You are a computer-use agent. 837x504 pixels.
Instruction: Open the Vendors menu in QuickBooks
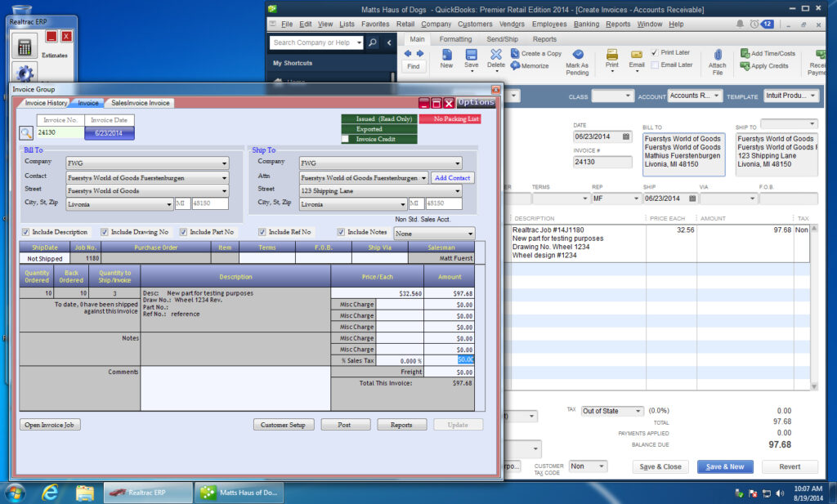tap(512, 24)
